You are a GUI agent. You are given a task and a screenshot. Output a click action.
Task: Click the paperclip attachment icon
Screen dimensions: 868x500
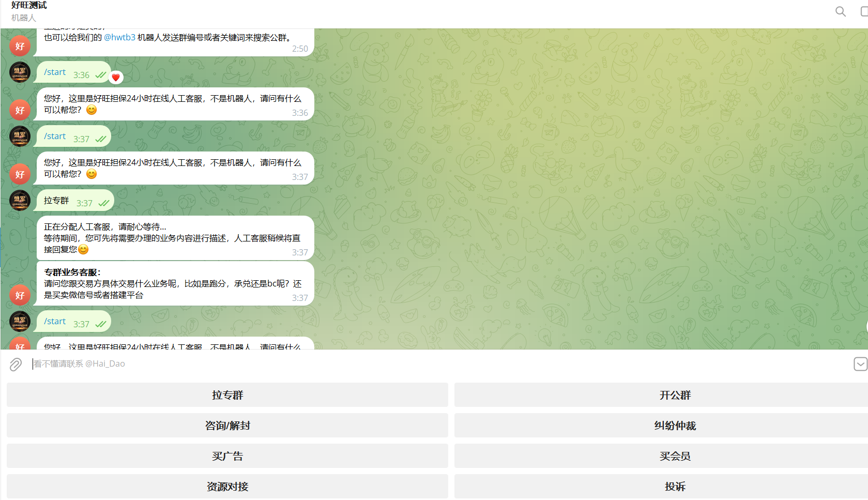(16, 365)
